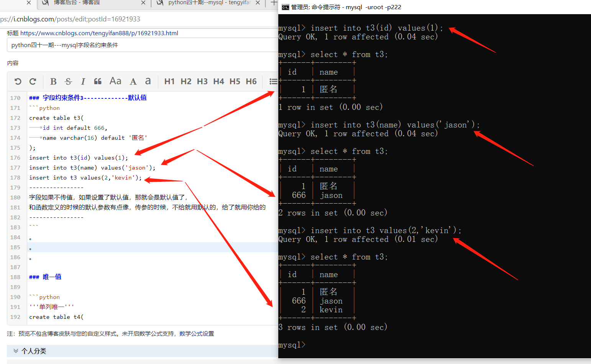Insert an H6 heading from the toolbar
The height and width of the screenshot is (364, 591).
click(251, 81)
